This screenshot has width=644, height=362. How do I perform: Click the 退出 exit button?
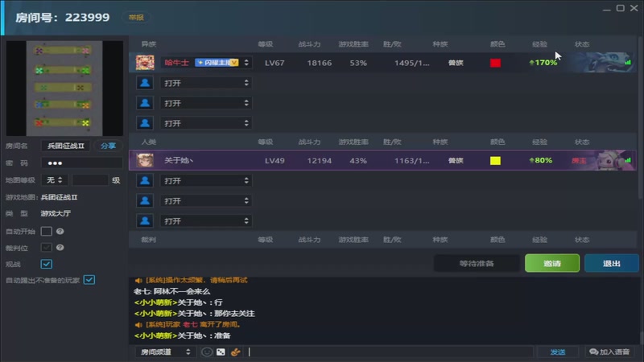click(612, 264)
